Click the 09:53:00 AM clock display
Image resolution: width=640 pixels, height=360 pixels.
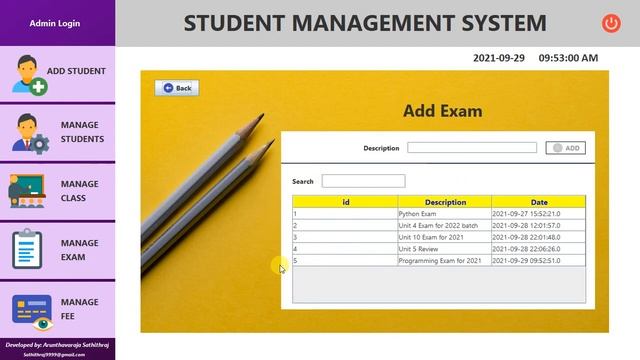[568, 58]
